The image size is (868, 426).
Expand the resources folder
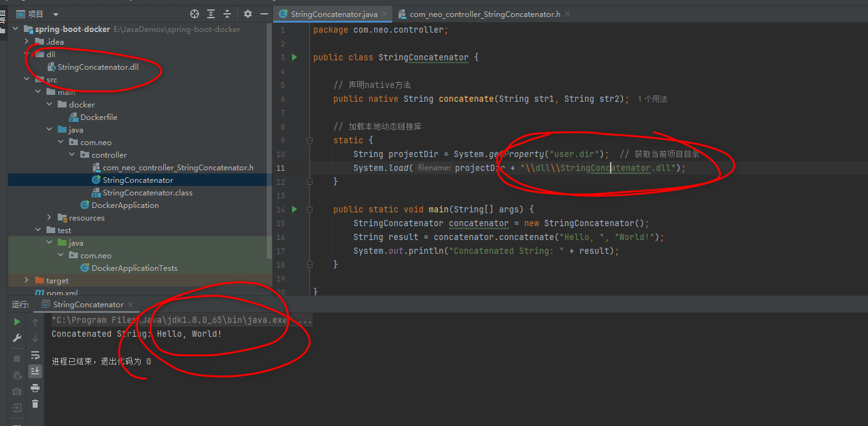[50, 217]
